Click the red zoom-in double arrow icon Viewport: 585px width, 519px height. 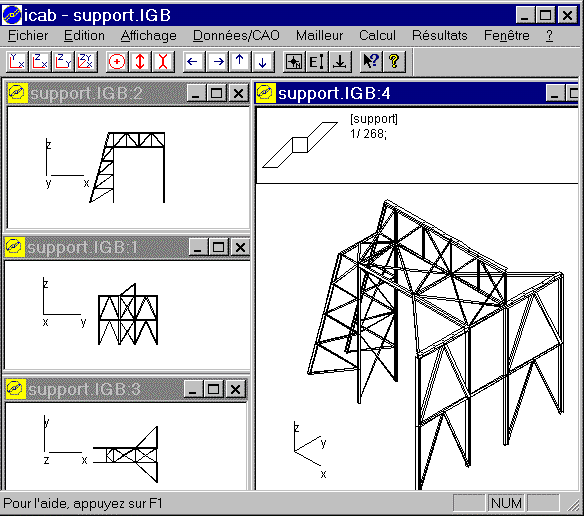pos(140,61)
